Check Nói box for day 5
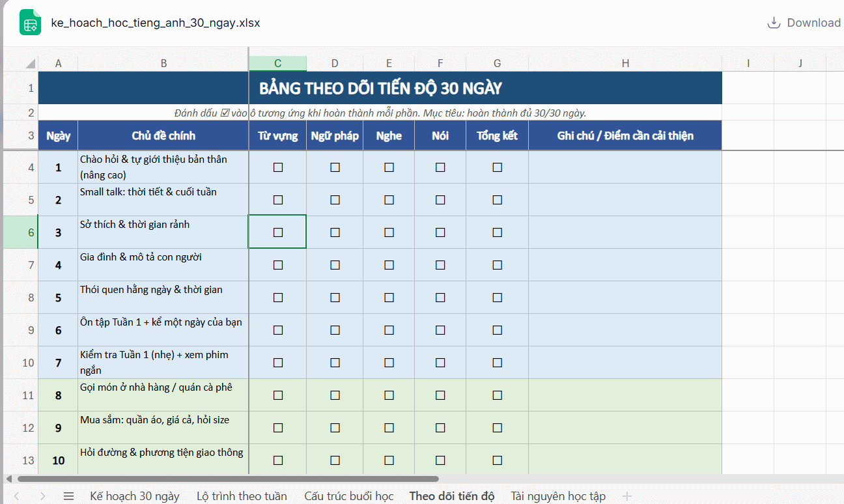Screen dimensions: 844x504 click(440, 298)
